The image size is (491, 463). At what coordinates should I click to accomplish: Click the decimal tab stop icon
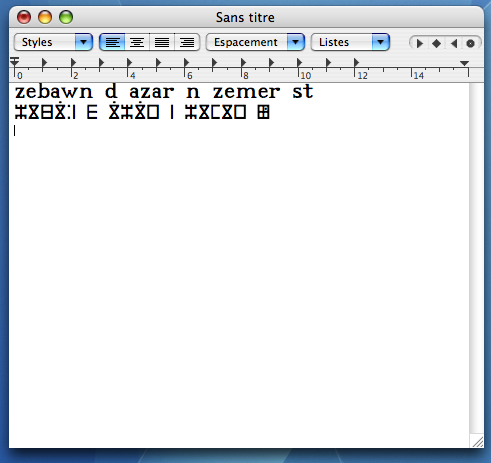[x=470, y=43]
